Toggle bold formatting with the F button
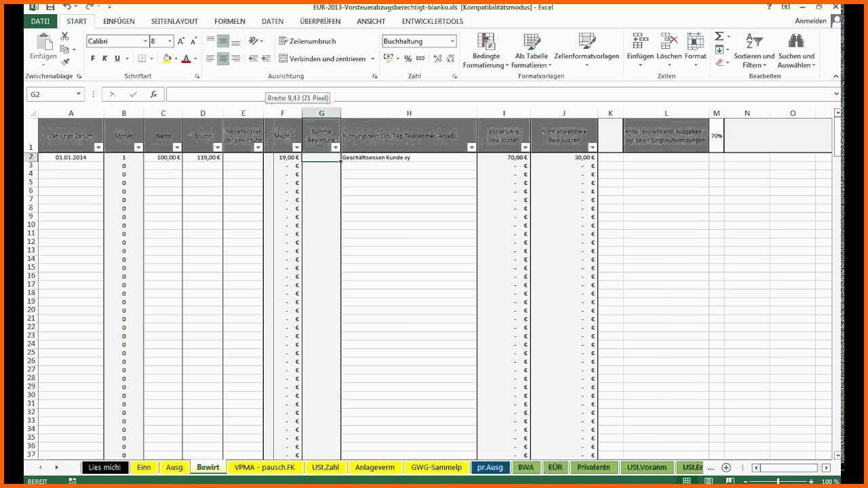868x488 pixels. click(x=93, y=59)
